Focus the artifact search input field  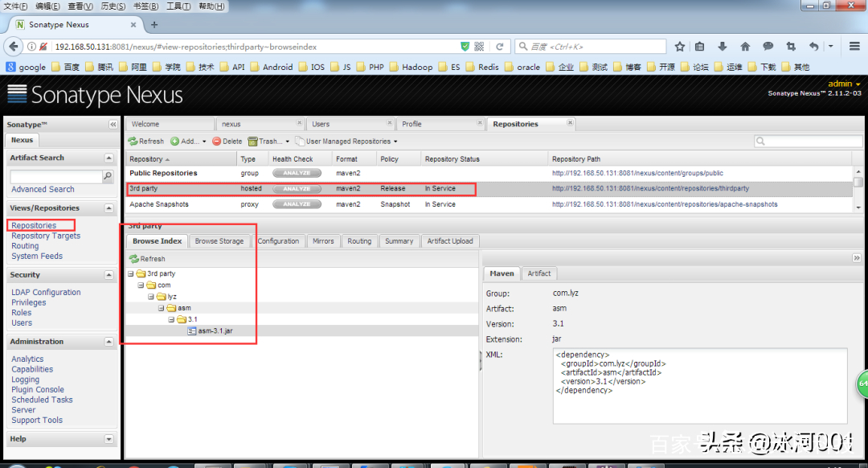tap(56, 176)
